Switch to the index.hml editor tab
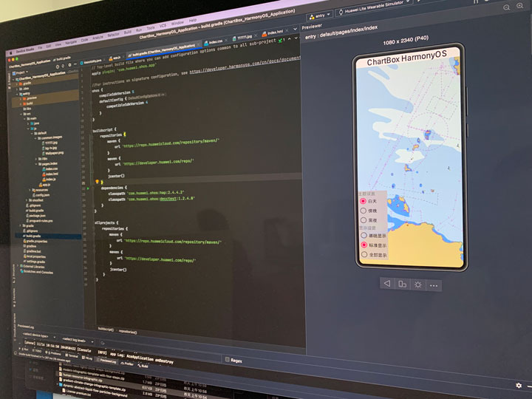The height and width of the screenshot is (399, 532). (x=274, y=33)
